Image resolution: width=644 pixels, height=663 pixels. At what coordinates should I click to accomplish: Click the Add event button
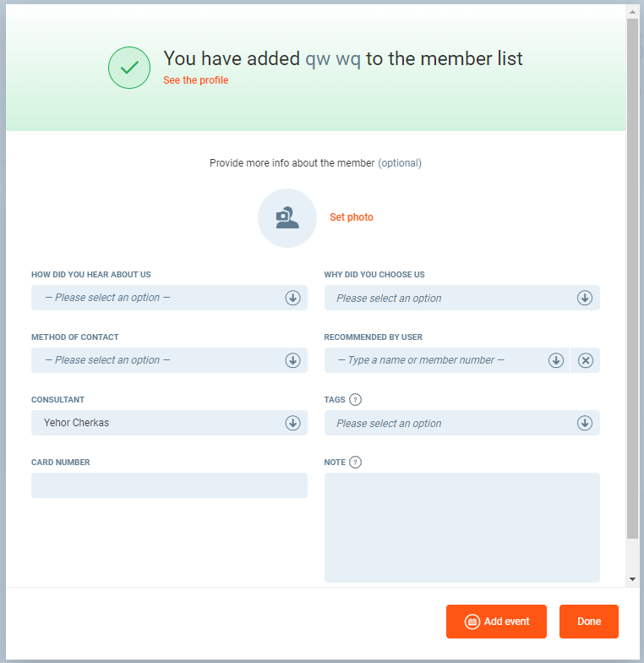click(x=496, y=622)
